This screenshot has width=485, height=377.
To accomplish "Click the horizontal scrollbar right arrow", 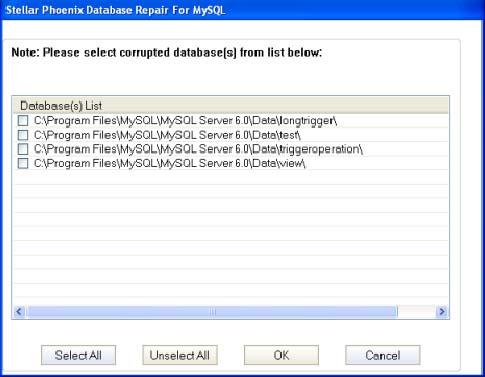I will (x=442, y=312).
